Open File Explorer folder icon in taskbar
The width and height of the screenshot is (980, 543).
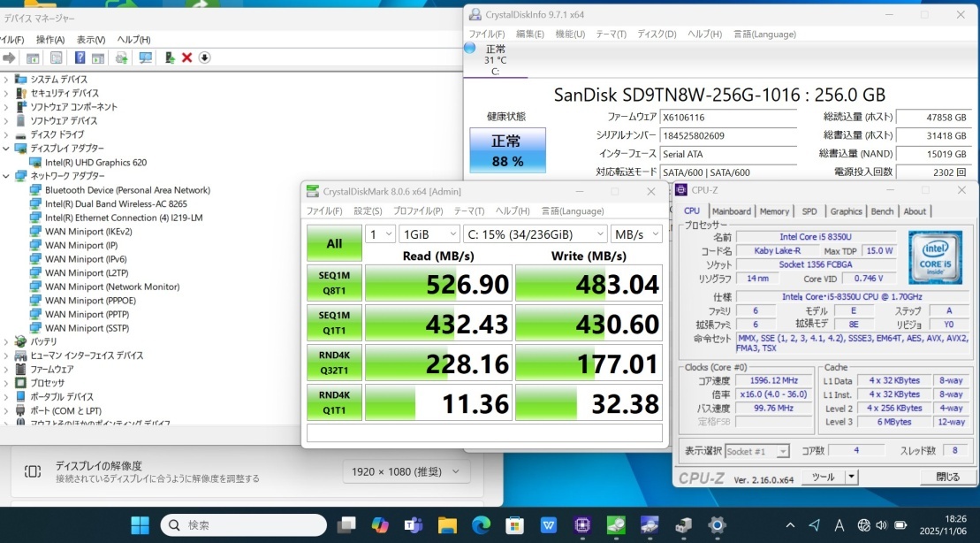coord(447,525)
